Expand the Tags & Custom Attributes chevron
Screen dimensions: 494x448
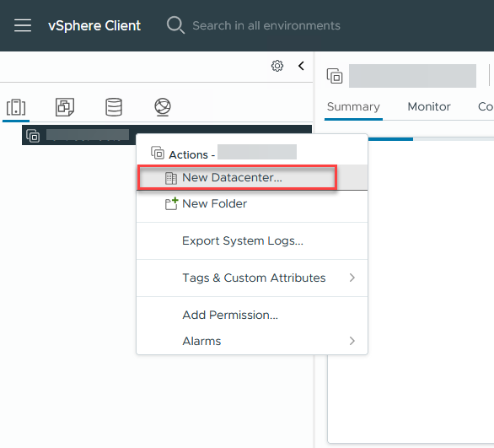[352, 278]
